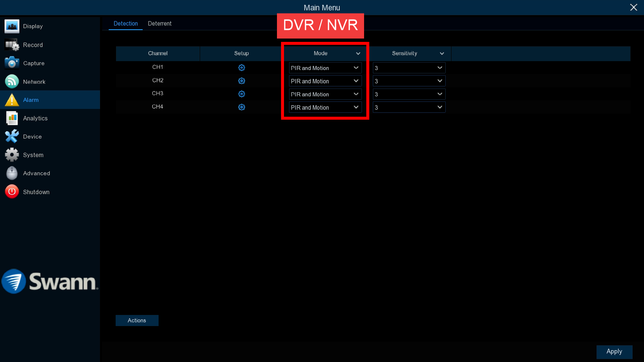Screen dimensions: 644x362
Task: Select the Record camera icon
Action: [x=12, y=45]
